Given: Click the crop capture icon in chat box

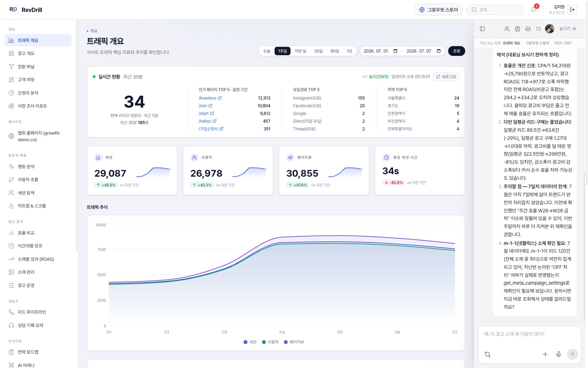Looking at the screenshot, I should point(488,354).
